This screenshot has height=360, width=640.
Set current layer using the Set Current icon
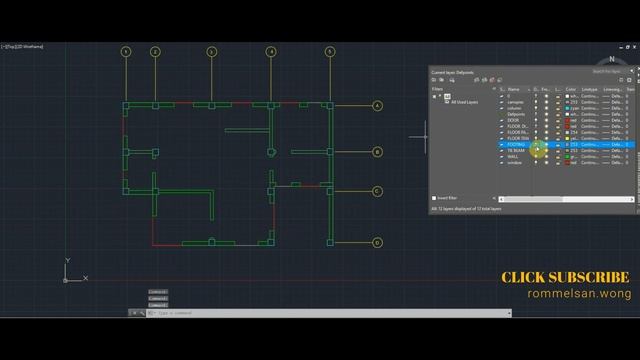(x=500, y=80)
